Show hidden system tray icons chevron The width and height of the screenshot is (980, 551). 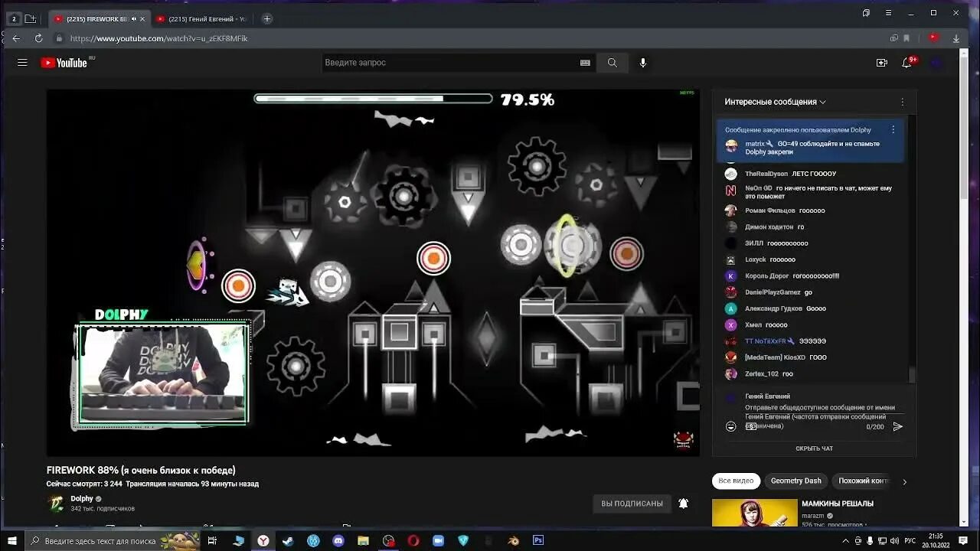point(846,541)
